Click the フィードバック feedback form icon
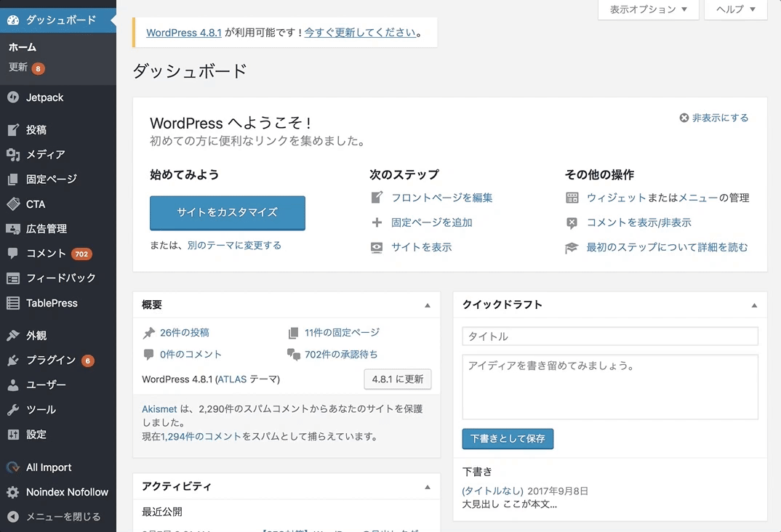Image resolution: width=781 pixels, height=532 pixels. pyautogui.click(x=13, y=278)
